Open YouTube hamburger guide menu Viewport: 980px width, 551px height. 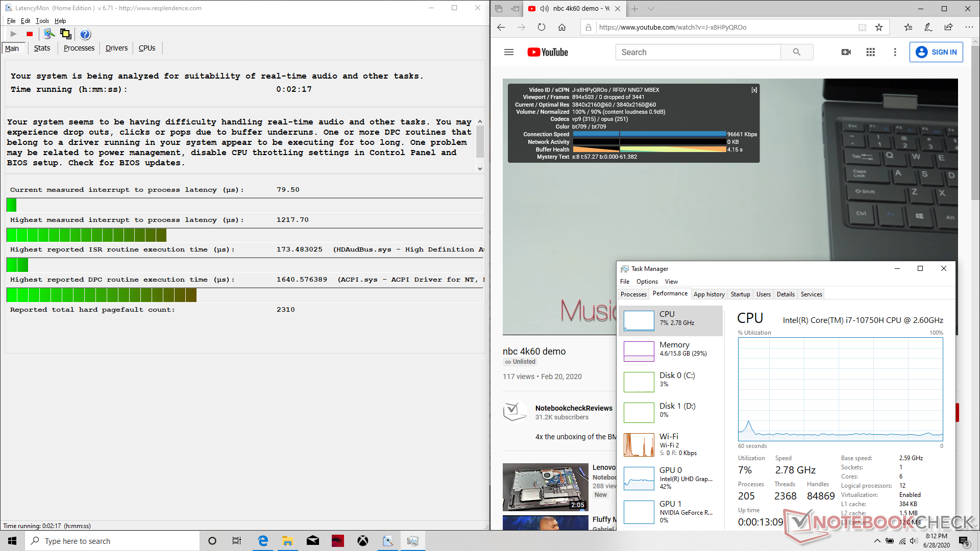[x=508, y=52]
